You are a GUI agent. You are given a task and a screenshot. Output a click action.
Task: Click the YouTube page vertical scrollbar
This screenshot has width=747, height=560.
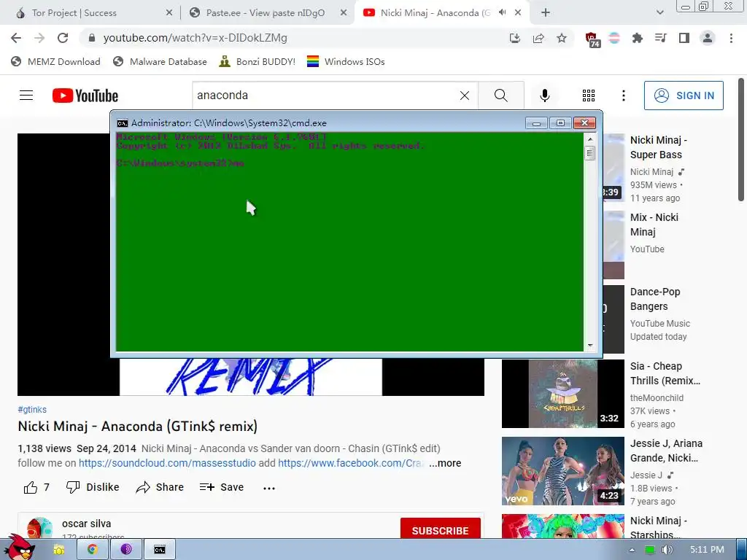[741, 139]
